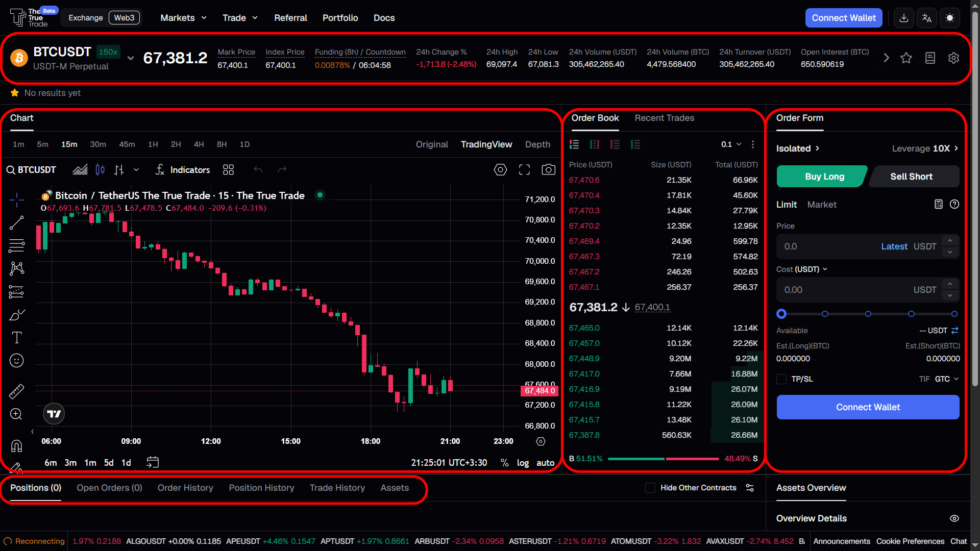The height and width of the screenshot is (551, 980).
Task: Open the emoji icons tool
Action: coord(16,361)
